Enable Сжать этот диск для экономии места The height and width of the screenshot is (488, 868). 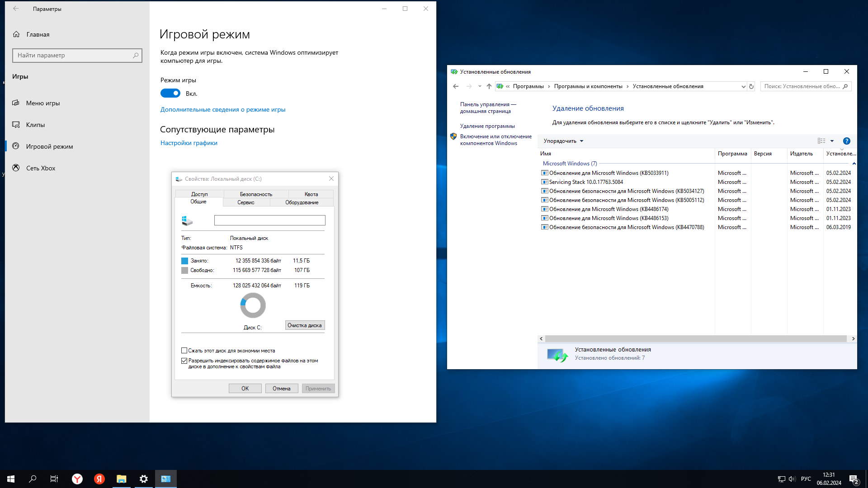184,351
